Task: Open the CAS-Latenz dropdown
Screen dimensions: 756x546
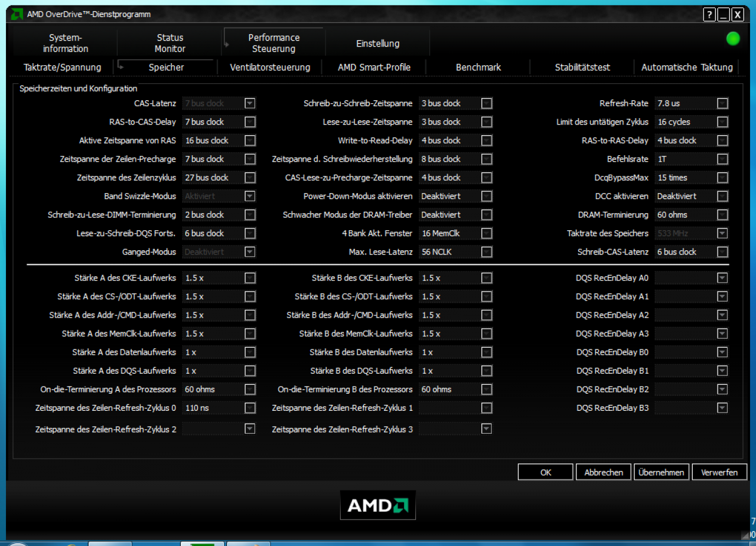Action: pyautogui.click(x=250, y=103)
